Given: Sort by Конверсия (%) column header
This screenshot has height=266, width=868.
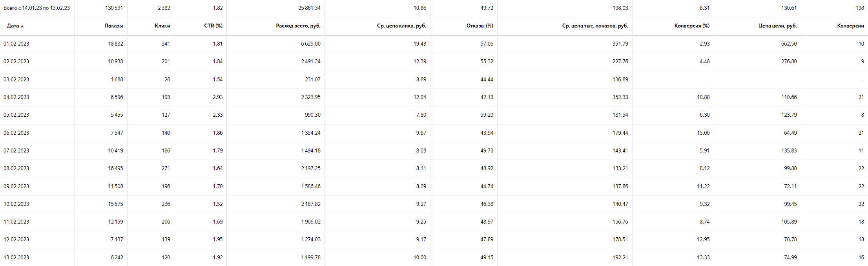Looking at the screenshot, I should pos(692,26).
